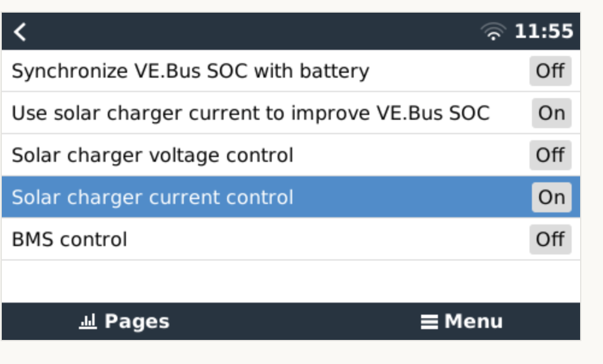Viewport: 603px width, 364px height.
Task: Switch on Solar charger voltage control toggle
Action: point(550,155)
